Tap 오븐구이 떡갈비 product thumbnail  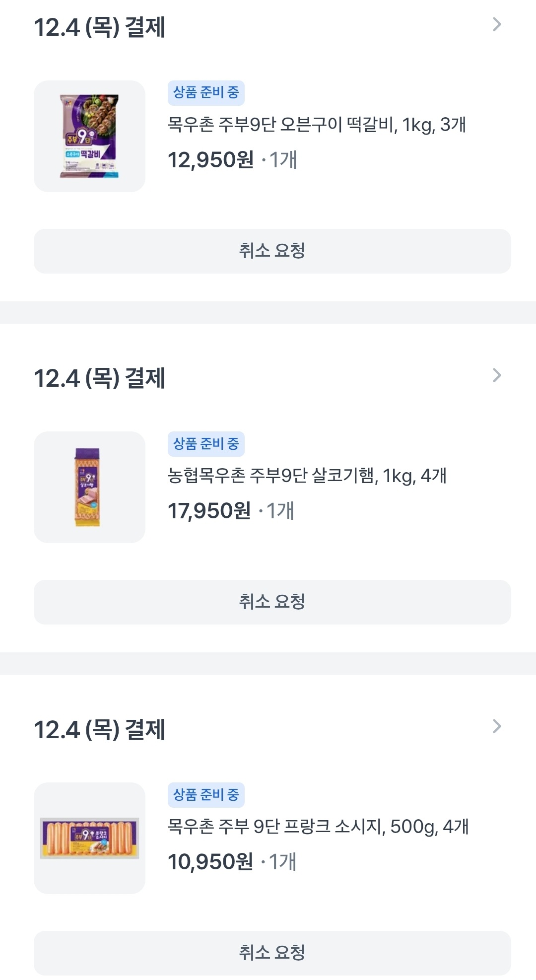tap(89, 136)
